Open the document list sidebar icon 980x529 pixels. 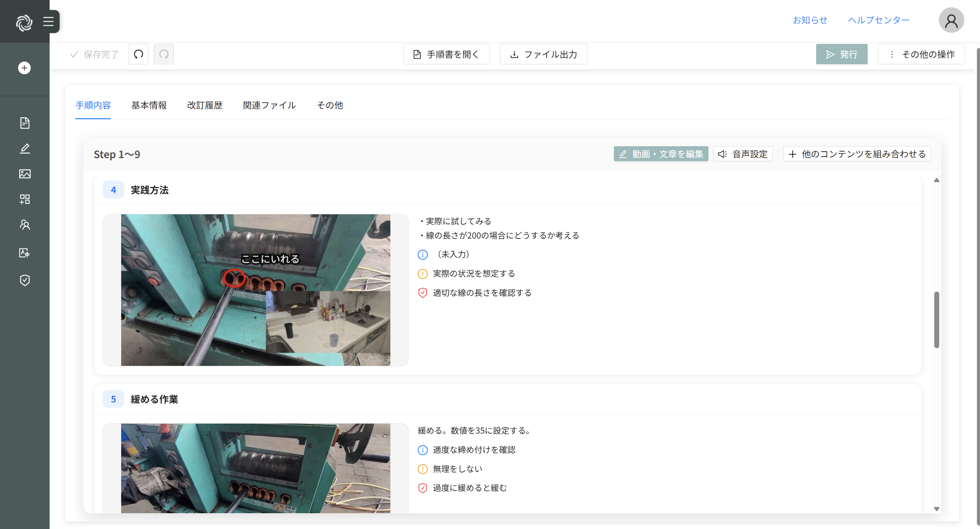(25, 123)
